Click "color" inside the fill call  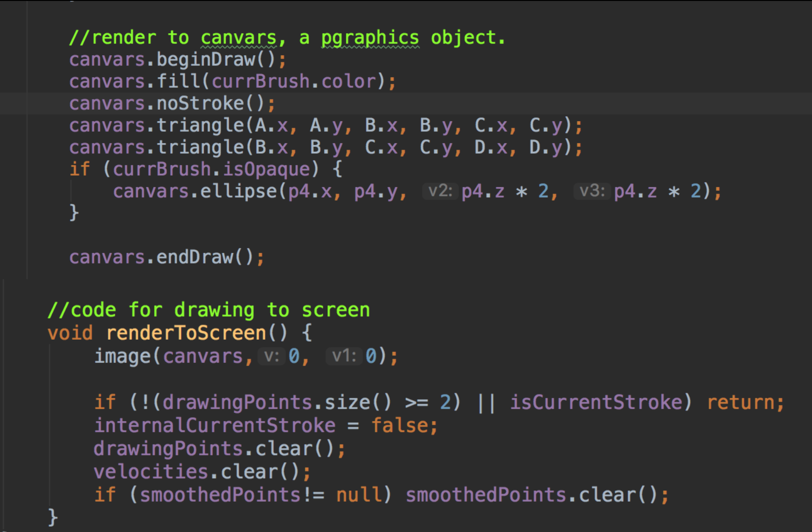pyautogui.click(x=349, y=82)
